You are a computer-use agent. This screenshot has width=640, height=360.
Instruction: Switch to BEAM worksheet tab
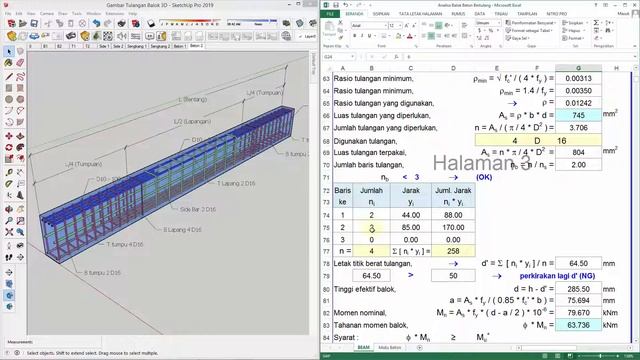pos(363,348)
